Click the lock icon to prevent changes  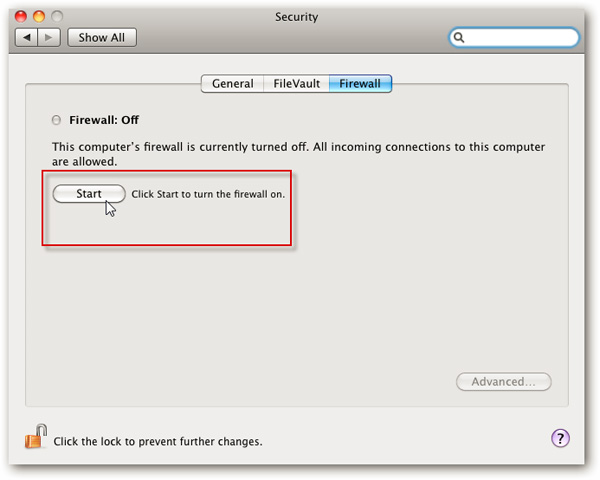[x=36, y=438]
